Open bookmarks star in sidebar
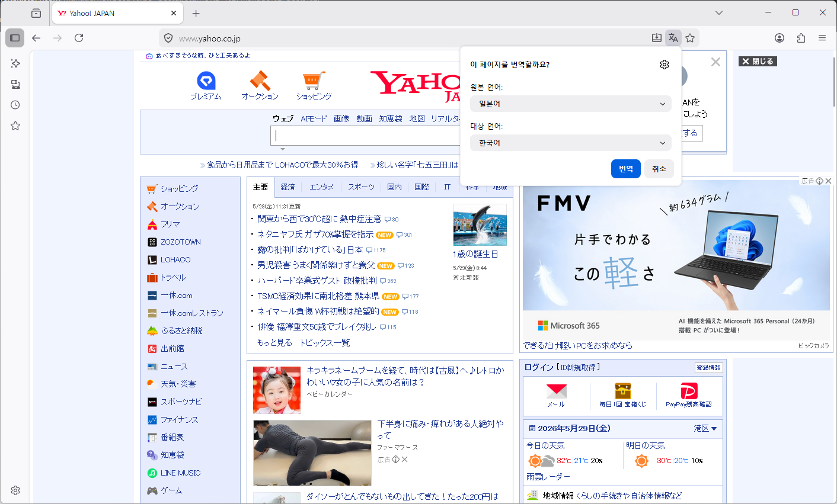The width and height of the screenshot is (837, 504). point(15,126)
